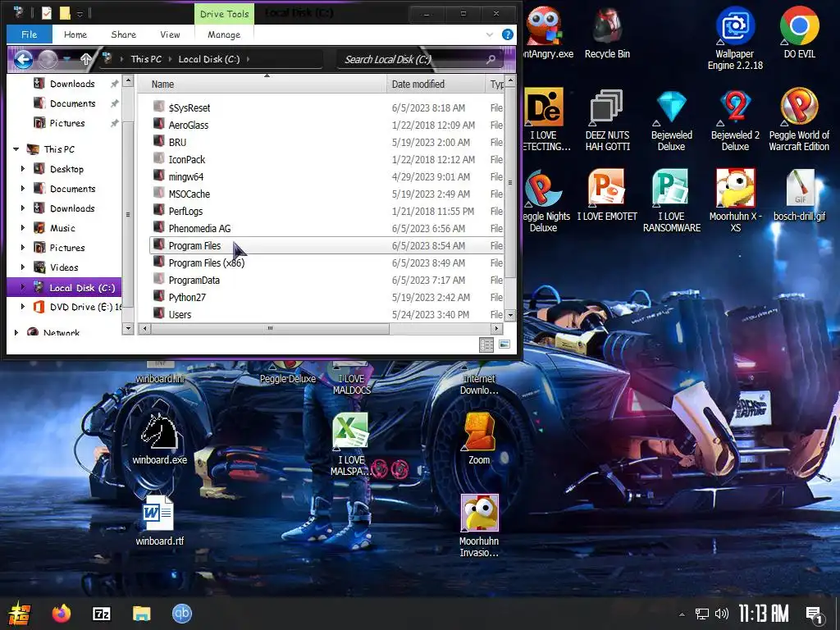Open the notification center icon
Viewport: 840px width, 630px height.
(815, 614)
